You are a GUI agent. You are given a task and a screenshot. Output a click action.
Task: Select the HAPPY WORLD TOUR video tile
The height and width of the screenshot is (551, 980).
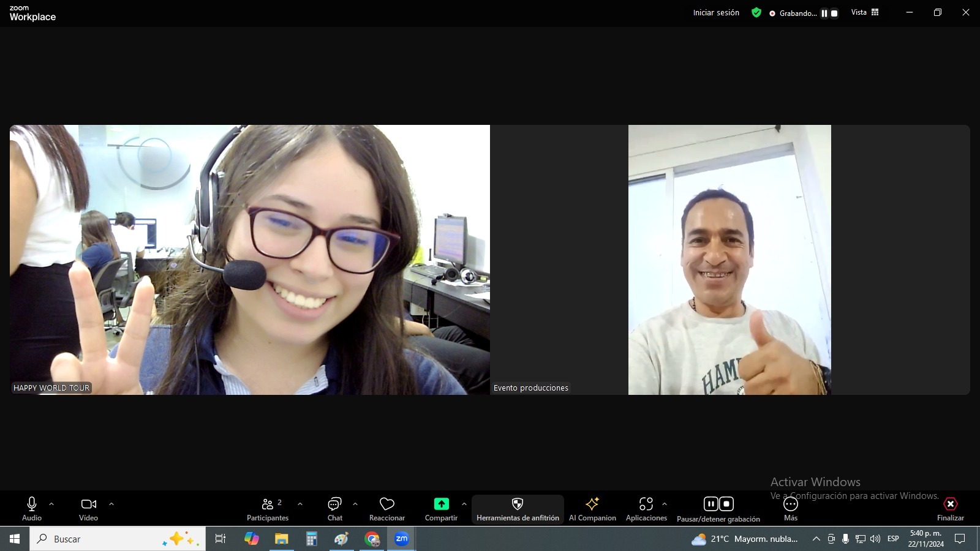coord(250,260)
